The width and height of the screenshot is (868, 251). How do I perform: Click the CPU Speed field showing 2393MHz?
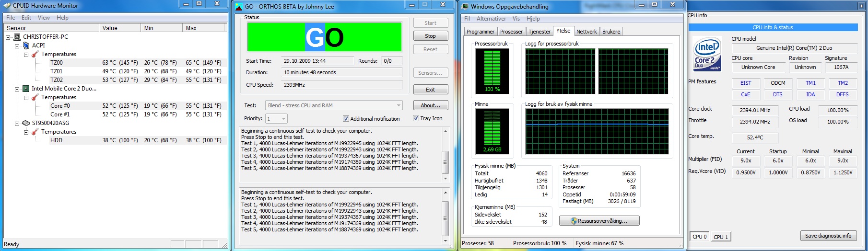[341, 85]
